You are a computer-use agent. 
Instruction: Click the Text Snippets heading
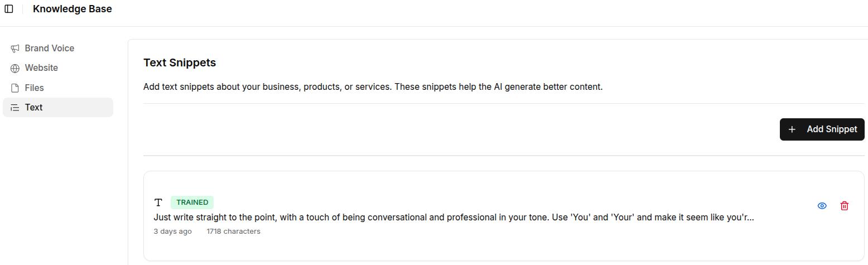click(180, 63)
